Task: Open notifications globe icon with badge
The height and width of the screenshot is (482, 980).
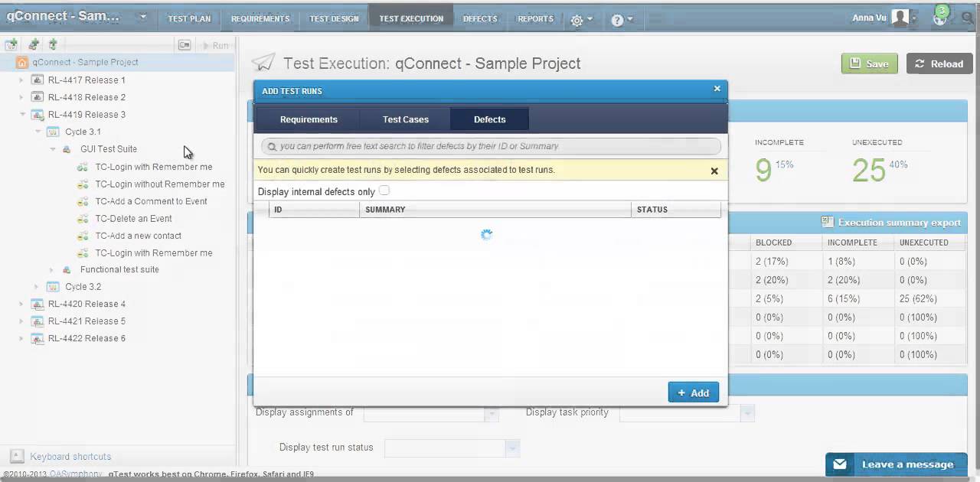Action: 941,18
